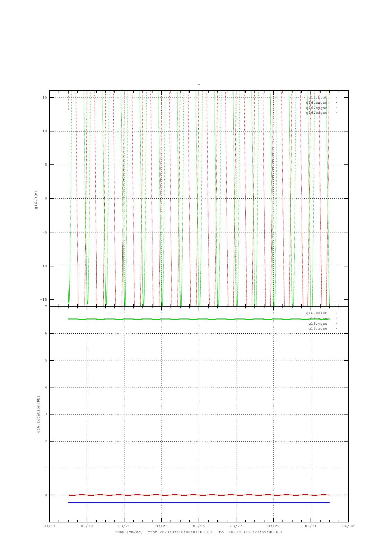
Task: Click the red ygse trace near zero
Action: click(199, 495)
